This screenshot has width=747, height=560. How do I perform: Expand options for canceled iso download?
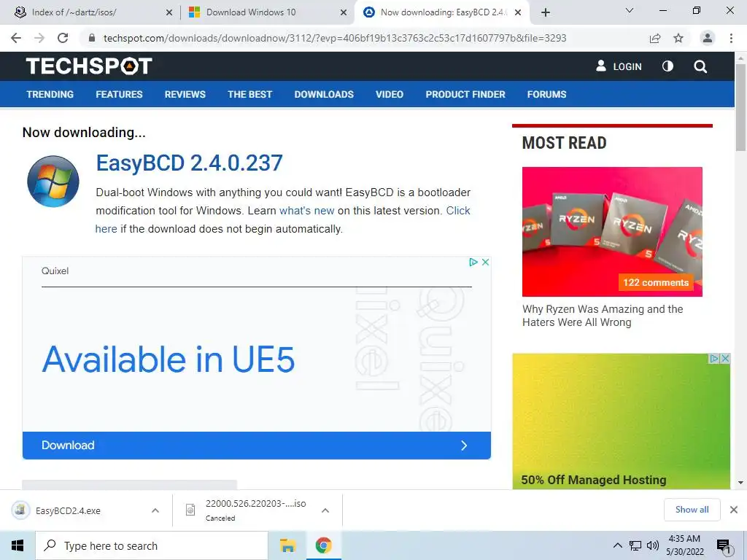coord(325,510)
